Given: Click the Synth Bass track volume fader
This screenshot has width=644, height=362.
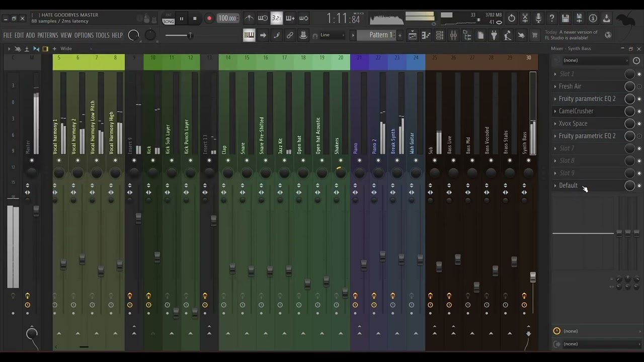Looking at the screenshot, I should tap(533, 277).
